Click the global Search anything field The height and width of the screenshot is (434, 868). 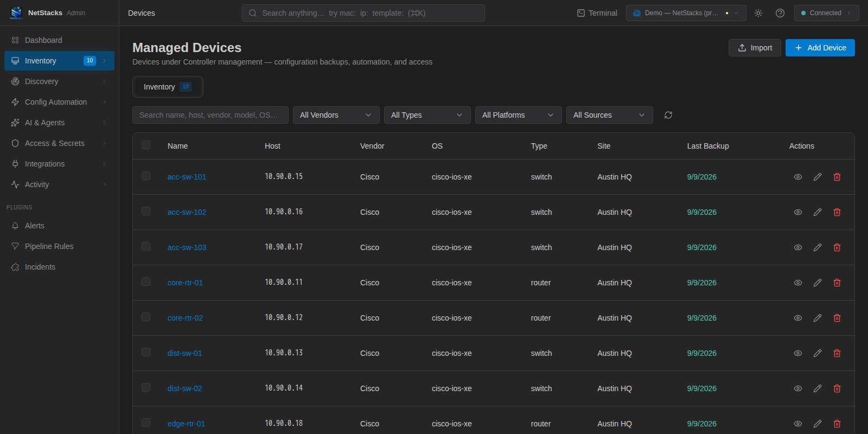363,13
